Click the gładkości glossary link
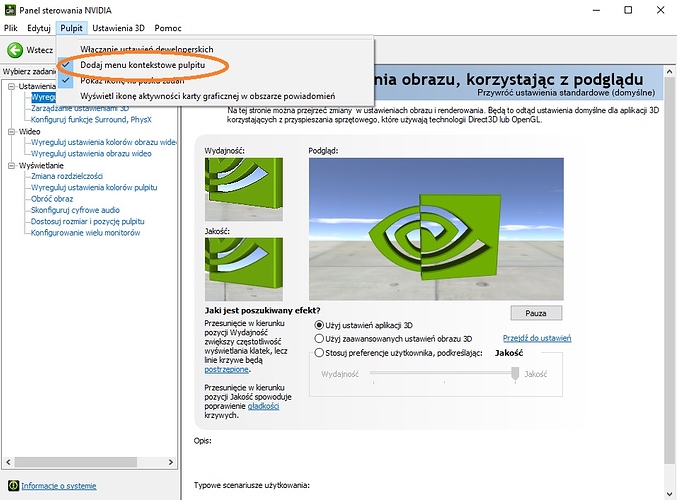677x500 pixels. point(263,406)
